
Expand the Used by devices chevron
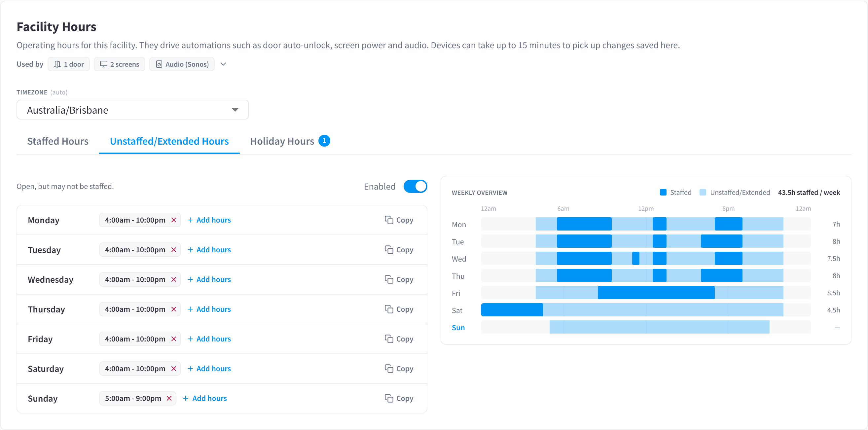coord(223,64)
